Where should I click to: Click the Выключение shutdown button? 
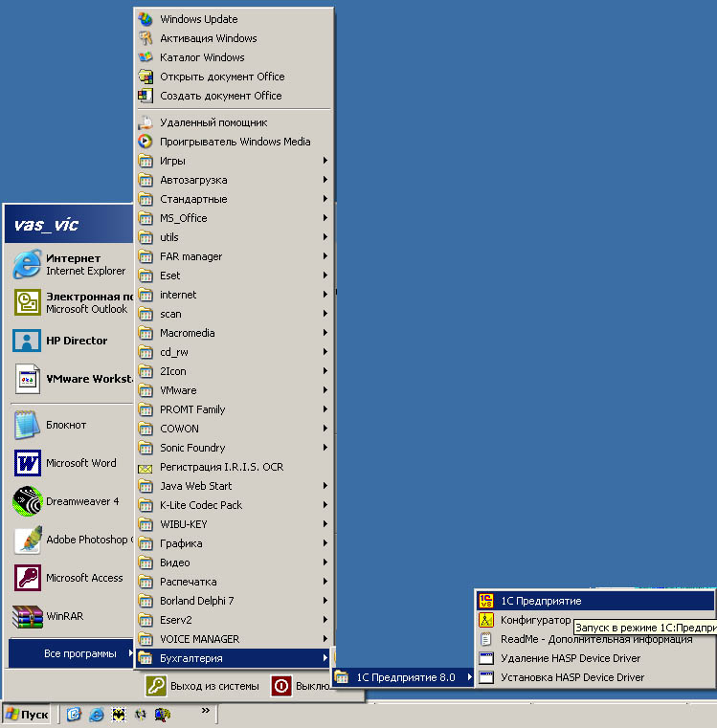pos(301,686)
